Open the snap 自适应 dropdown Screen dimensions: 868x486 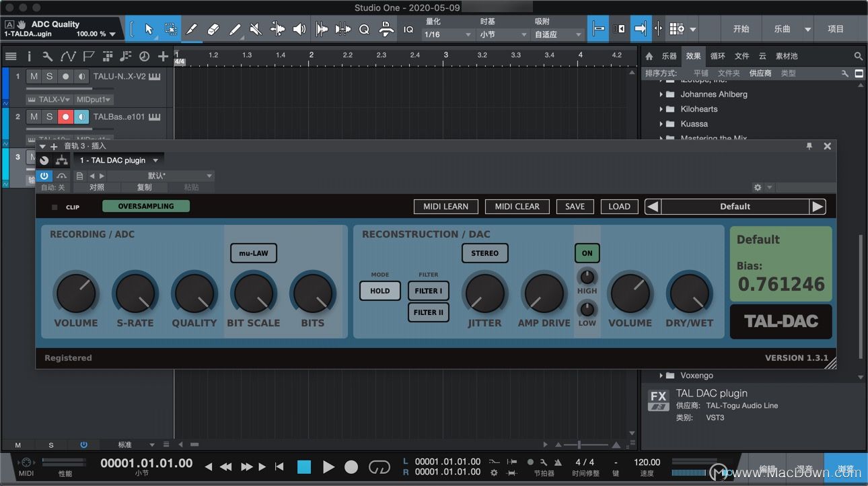point(558,34)
